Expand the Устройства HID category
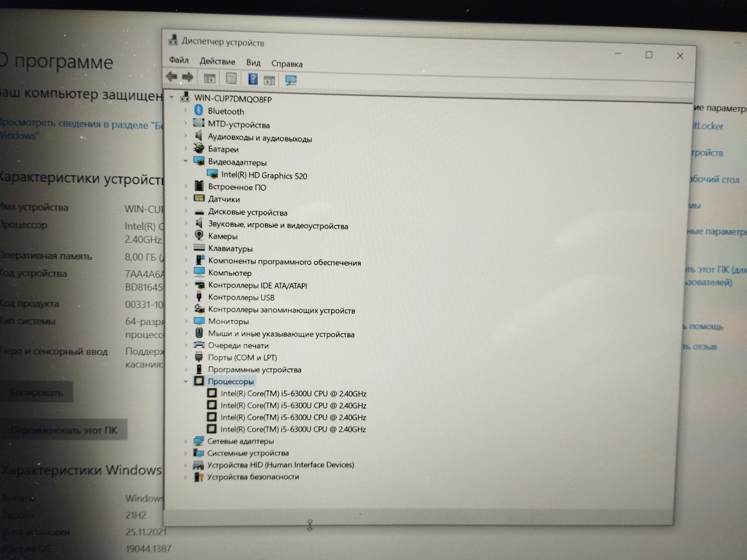Screen dimensions: 747x560 click(186, 464)
